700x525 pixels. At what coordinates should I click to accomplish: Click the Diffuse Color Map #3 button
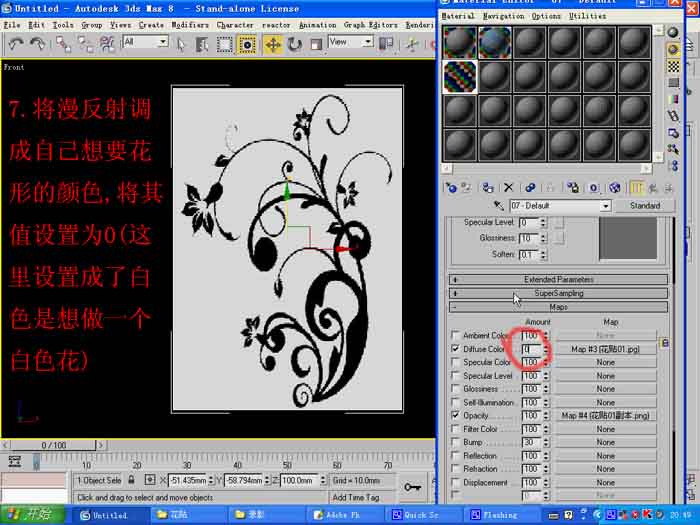point(605,349)
